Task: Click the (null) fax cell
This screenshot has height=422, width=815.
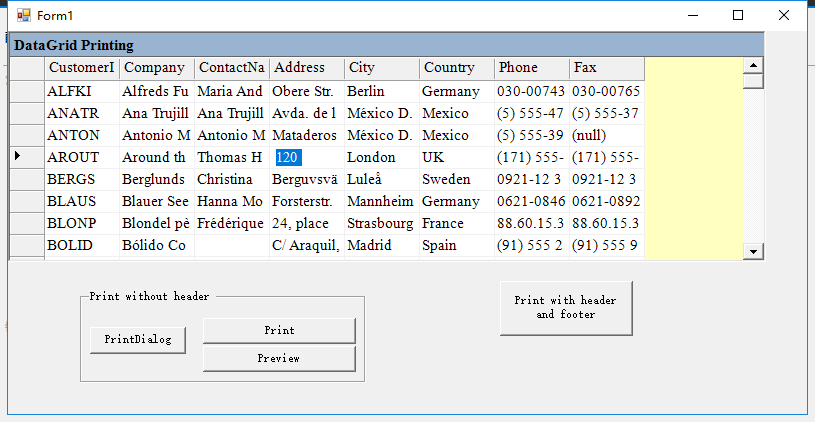Action: point(607,135)
